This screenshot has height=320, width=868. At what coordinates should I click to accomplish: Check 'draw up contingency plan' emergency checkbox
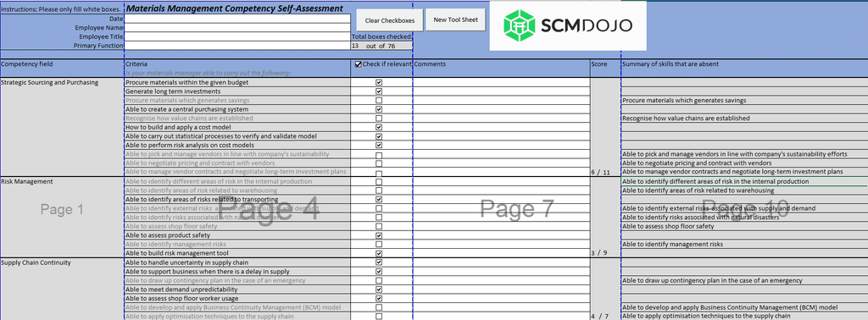pyautogui.click(x=379, y=281)
